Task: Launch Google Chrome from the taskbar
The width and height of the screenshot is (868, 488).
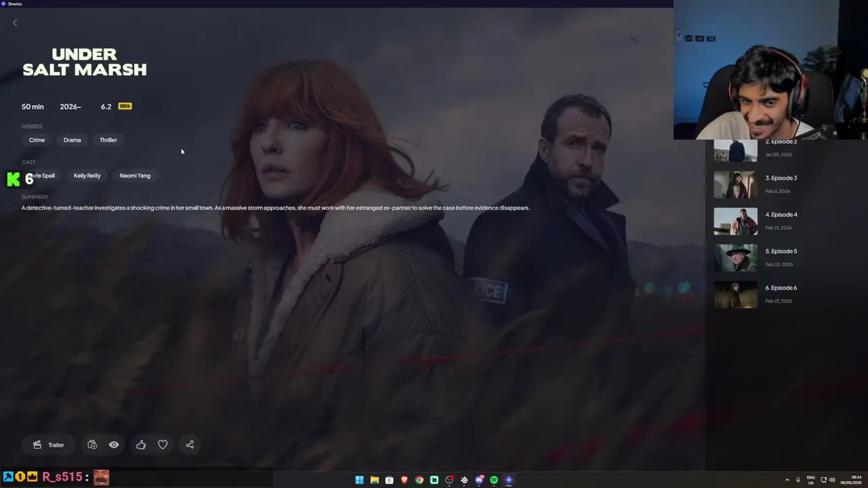Action: pyautogui.click(x=419, y=480)
